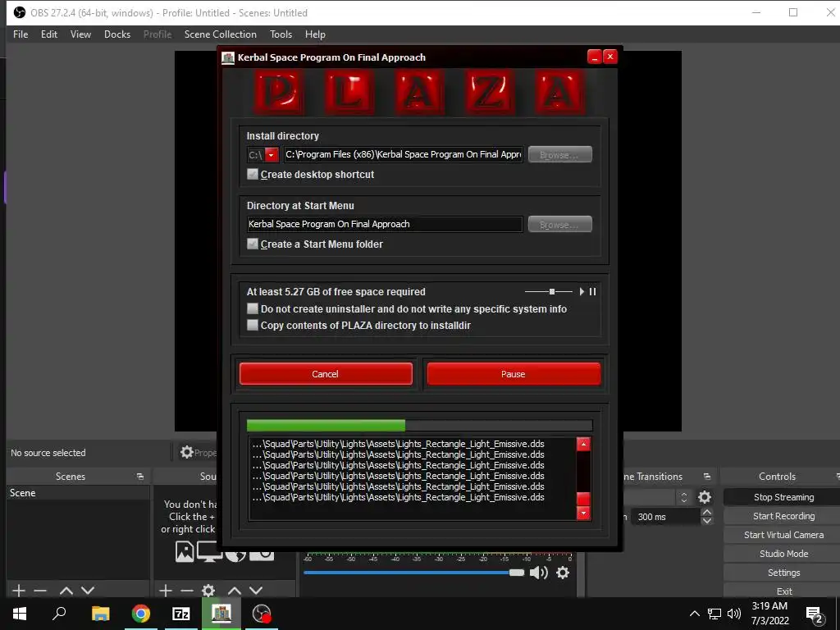Screen dimensions: 840x630
Task: Click the Start Menu directory name field
Action: (385, 224)
